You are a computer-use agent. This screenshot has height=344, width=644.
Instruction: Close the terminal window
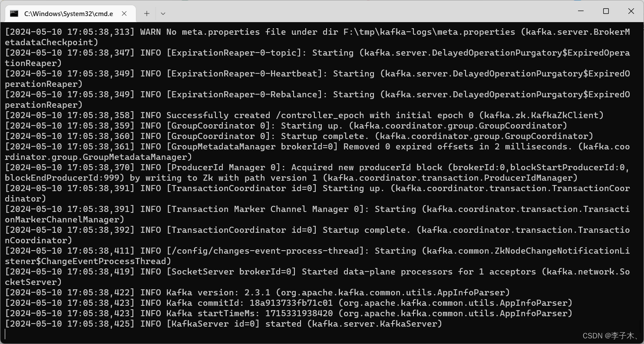click(x=631, y=11)
